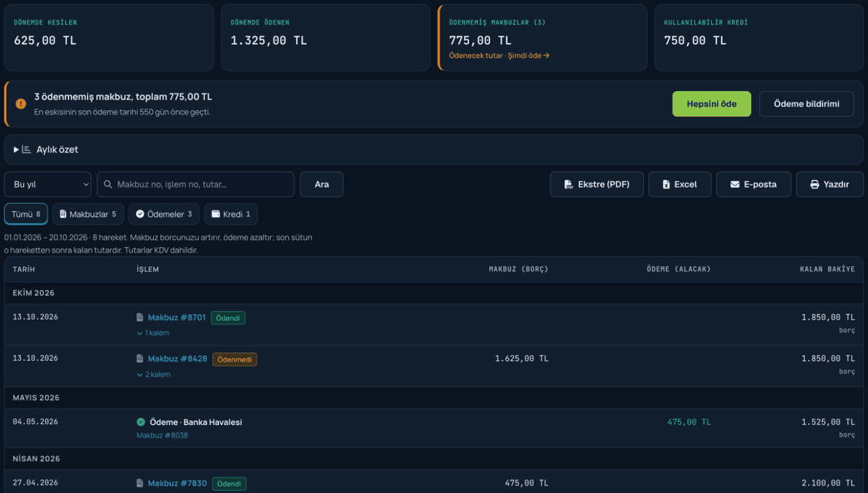Screen dimensions: 868x493
Task: Show the Ödemeler tab
Action: (x=164, y=214)
